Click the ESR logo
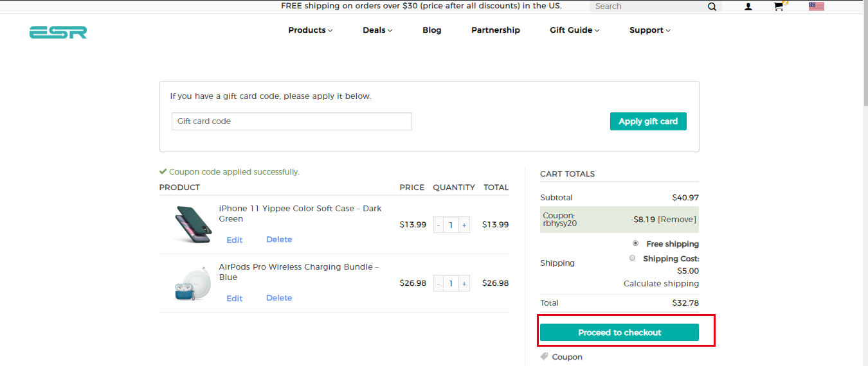This screenshot has width=868, height=366. 58,32
